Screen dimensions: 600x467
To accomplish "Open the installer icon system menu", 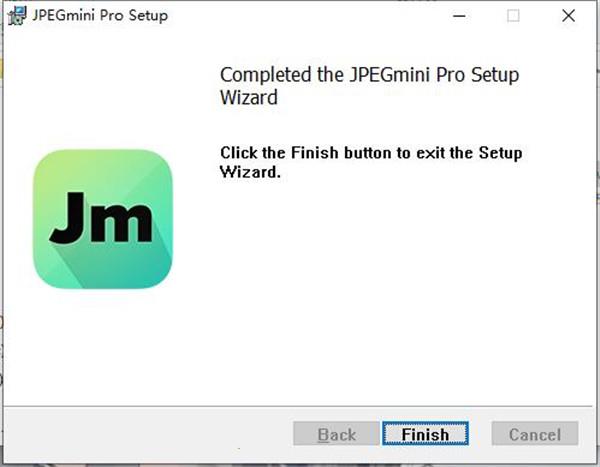I will (x=16, y=16).
